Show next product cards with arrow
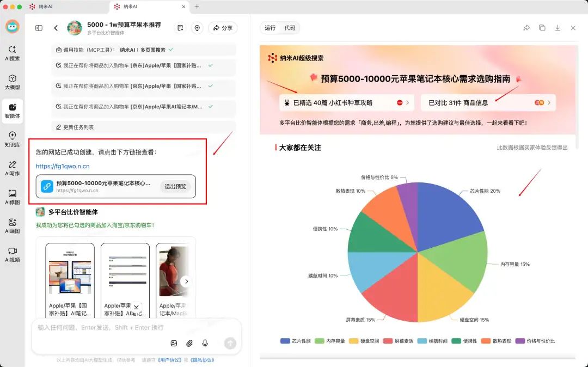Viewport: 588px width, 367px height. [186, 282]
